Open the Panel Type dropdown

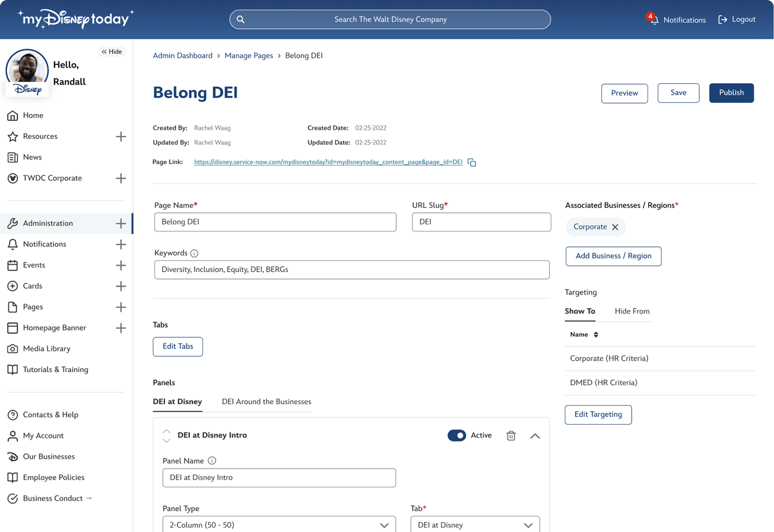pos(279,525)
